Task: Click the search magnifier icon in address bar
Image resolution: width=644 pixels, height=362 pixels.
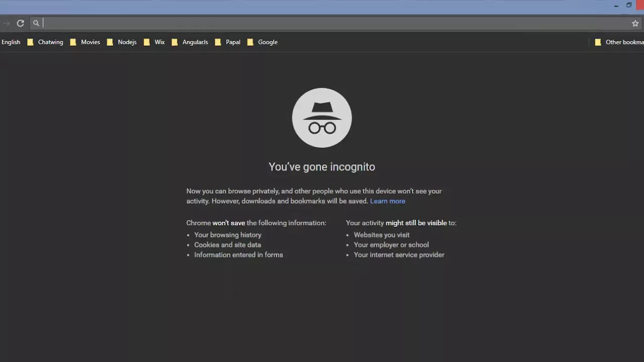Action: (36, 23)
